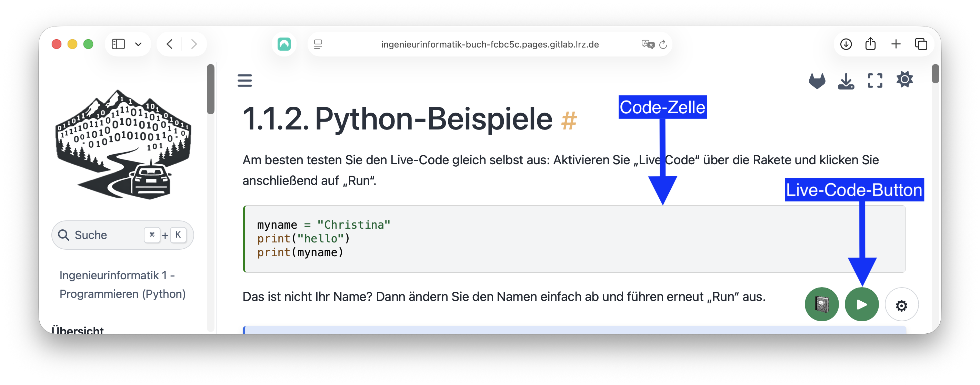Go back with the back arrow
Screen dimensions: 980x385
point(170,44)
